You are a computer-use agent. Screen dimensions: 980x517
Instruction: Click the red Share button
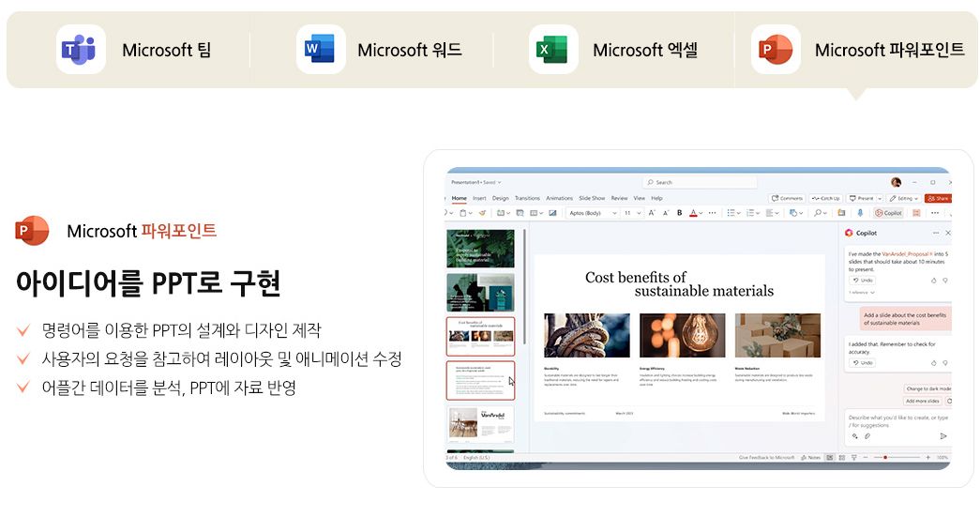pos(938,198)
